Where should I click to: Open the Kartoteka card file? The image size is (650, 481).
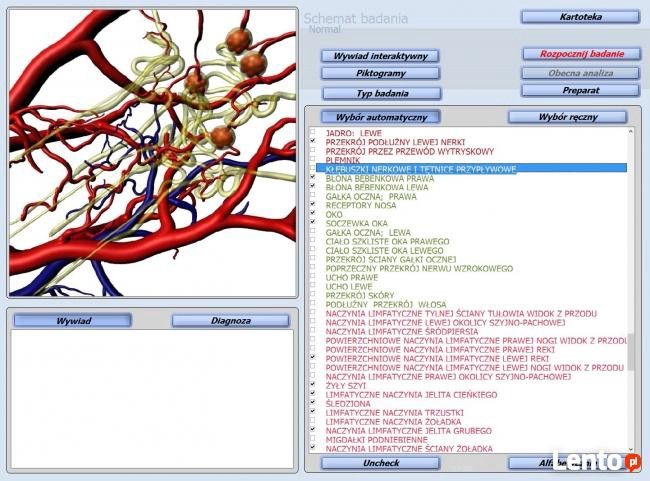[x=580, y=17]
